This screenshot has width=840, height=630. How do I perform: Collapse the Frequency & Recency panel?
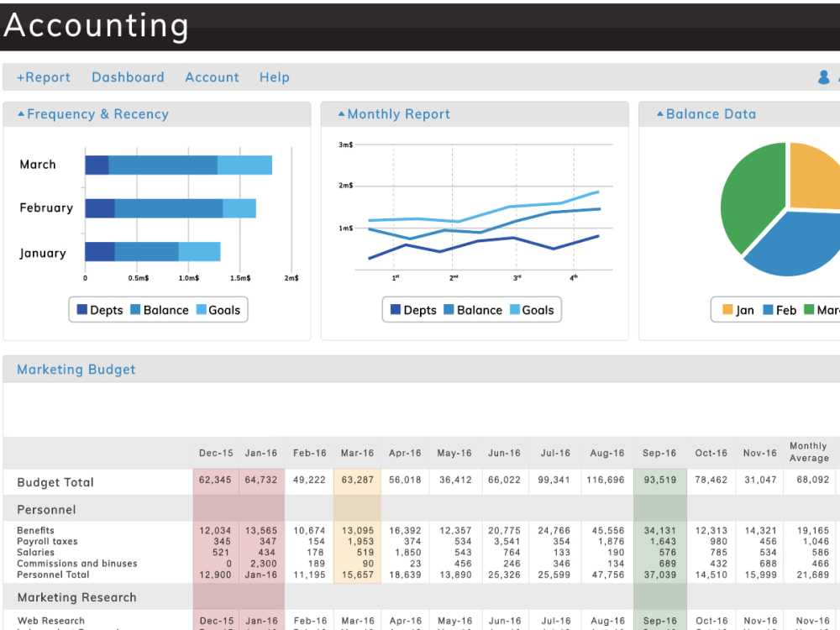click(21, 114)
